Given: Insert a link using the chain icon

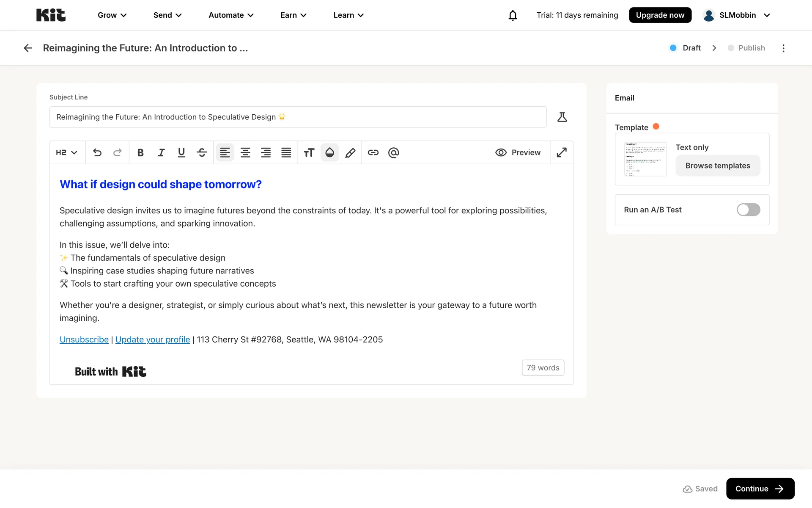Looking at the screenshot, I should point(373,152).
